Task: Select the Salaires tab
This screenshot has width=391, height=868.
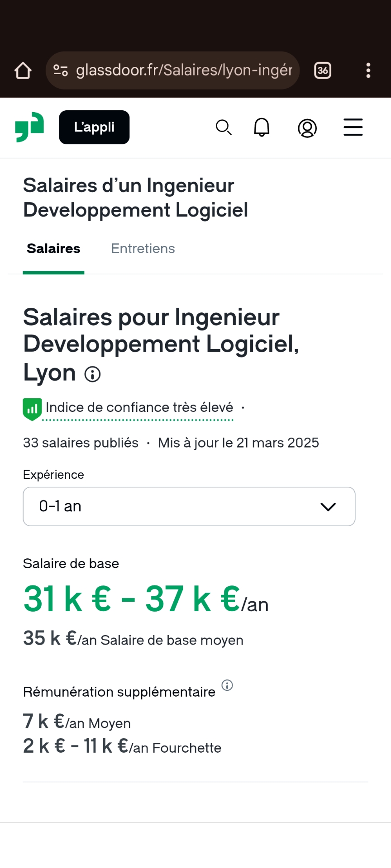Action: (53, 249)
